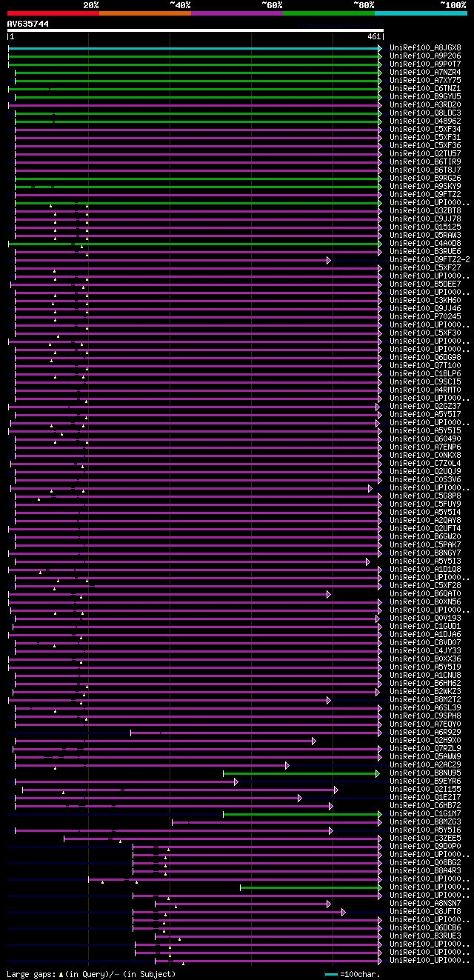Click the arrowhead ending the UniRef100_Q1E2I7 alignment
The image size is (474, 980).
click(x=300, y=797)
